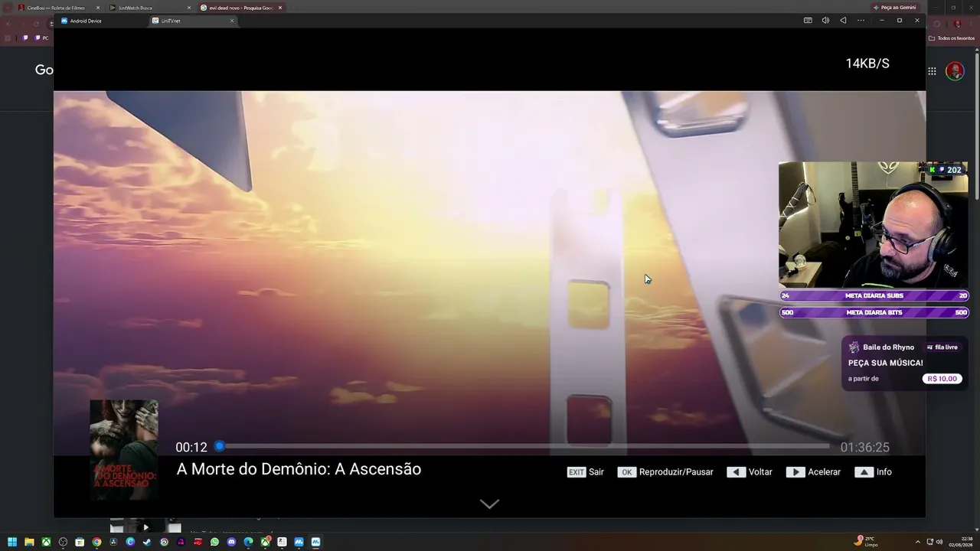Open Google Chrome from the taskbar
The image size is (980, 551).
coord(96,542)
